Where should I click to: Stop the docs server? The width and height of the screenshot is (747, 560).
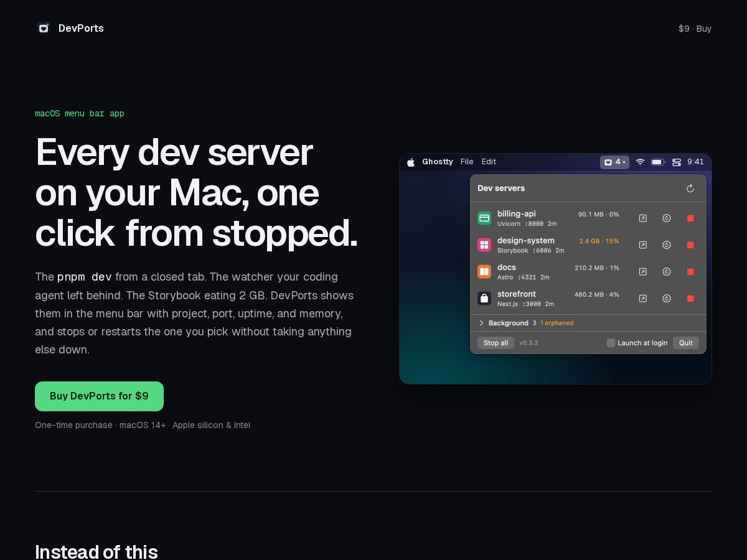(690, 271)
